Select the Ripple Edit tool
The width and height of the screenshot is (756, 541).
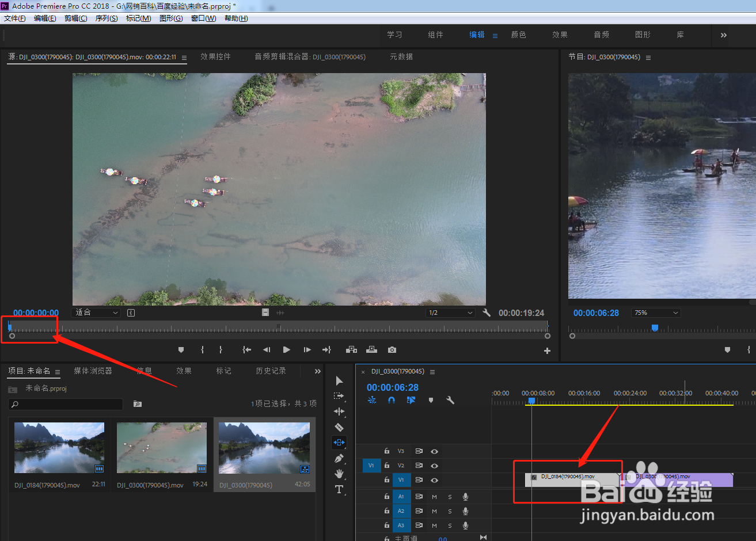coord(339,412)
